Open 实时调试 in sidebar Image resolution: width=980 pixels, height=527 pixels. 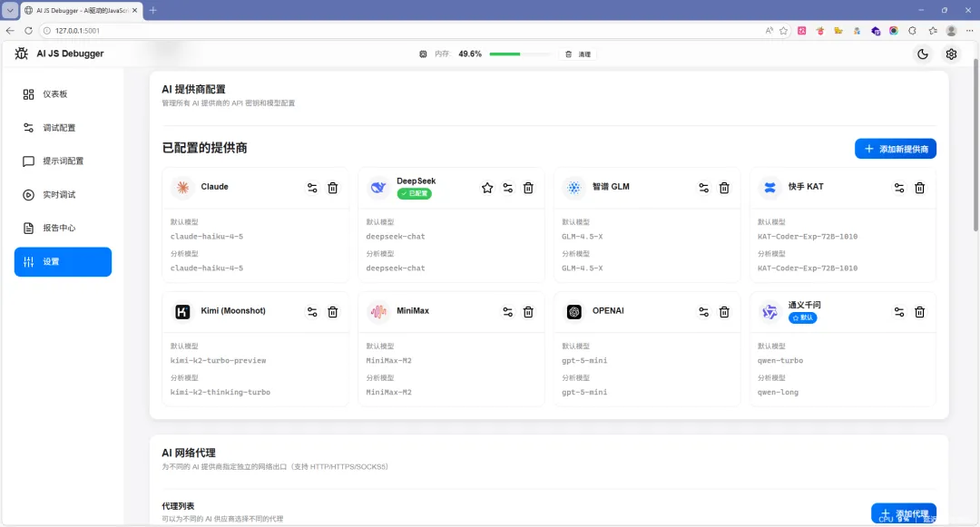[63, 195]
